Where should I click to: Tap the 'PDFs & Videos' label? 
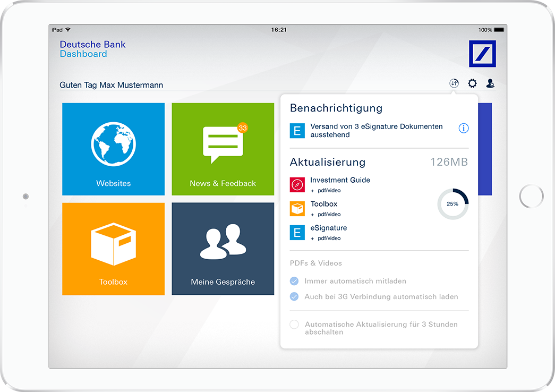pyautogui.click(x=315, y=263)
